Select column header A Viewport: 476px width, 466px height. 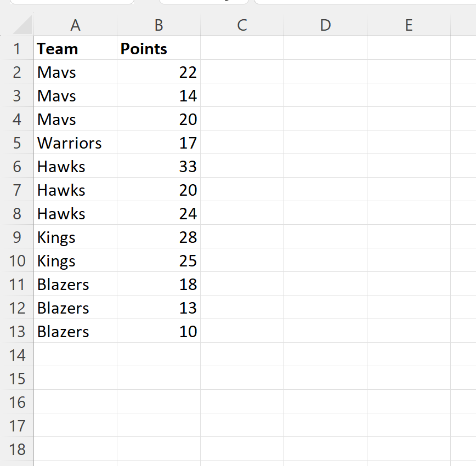pyautogui.click(x=75, y=25)
